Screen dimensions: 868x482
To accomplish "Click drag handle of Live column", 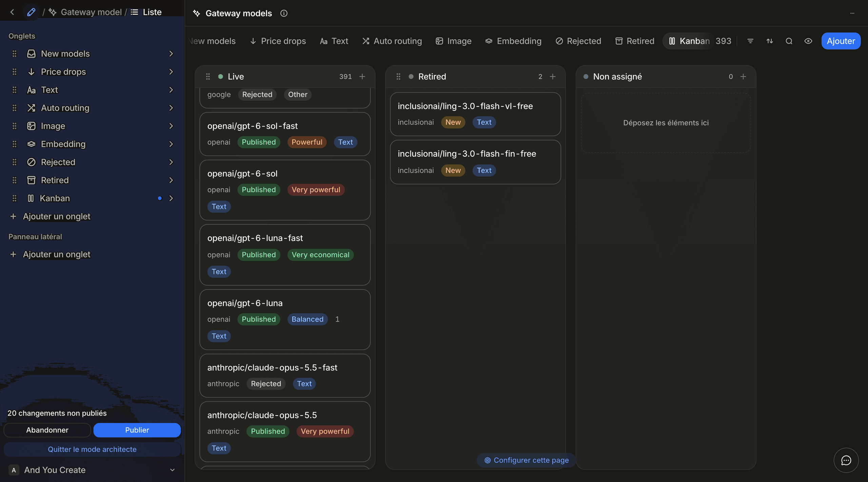I will [x=208, y=77].
